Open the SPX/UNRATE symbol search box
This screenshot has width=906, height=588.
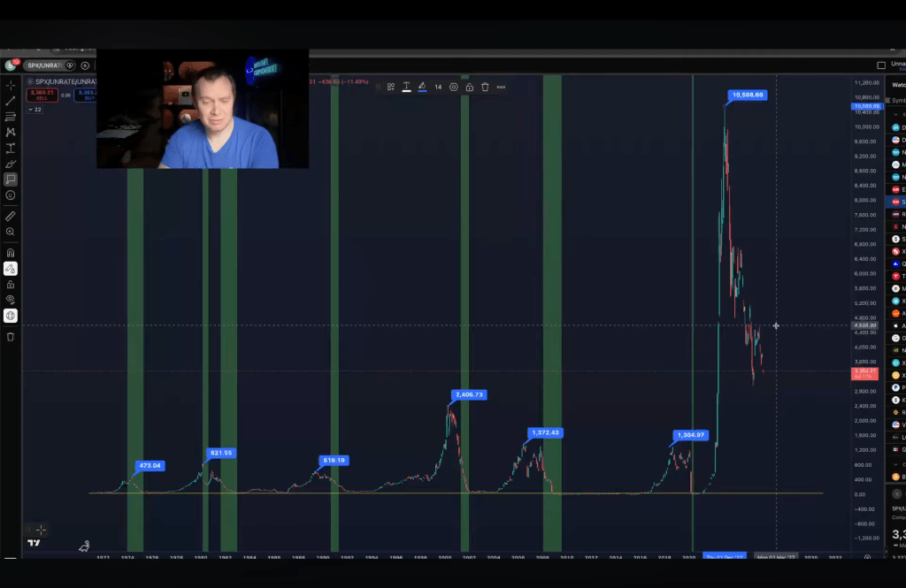pyautogui.click(x=44, y=65)
